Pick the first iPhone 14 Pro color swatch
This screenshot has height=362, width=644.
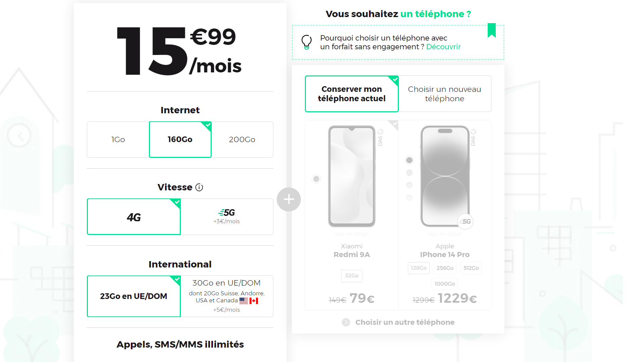[x=409, y=160]
